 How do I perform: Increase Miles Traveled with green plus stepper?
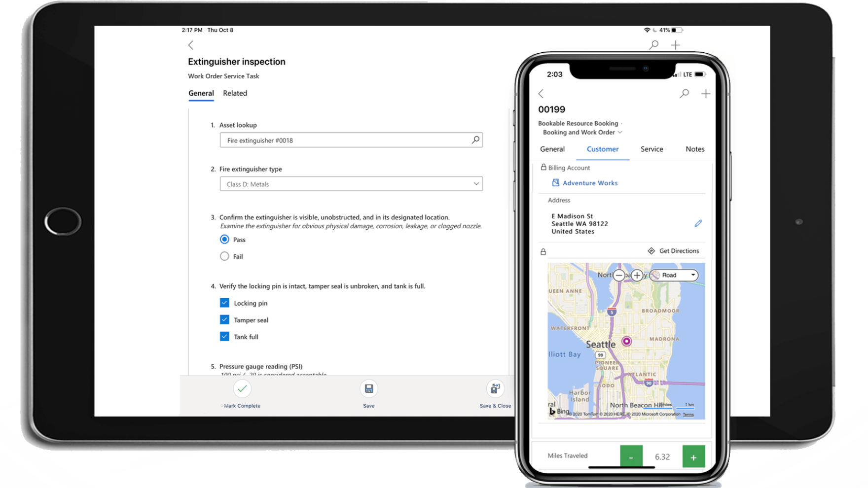click(694, 456)
